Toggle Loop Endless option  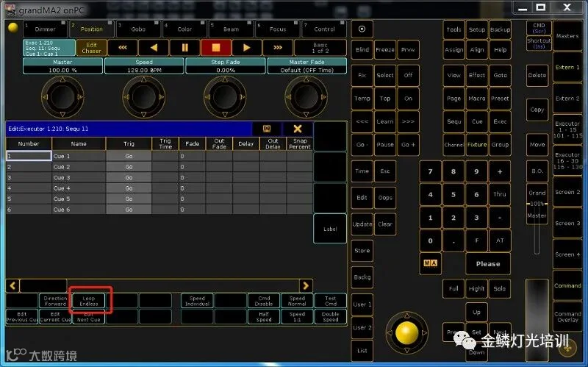pos(88,301)
